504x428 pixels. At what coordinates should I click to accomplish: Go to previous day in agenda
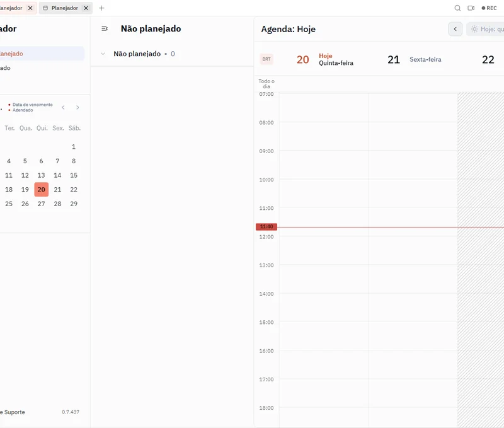coord(455,29)
